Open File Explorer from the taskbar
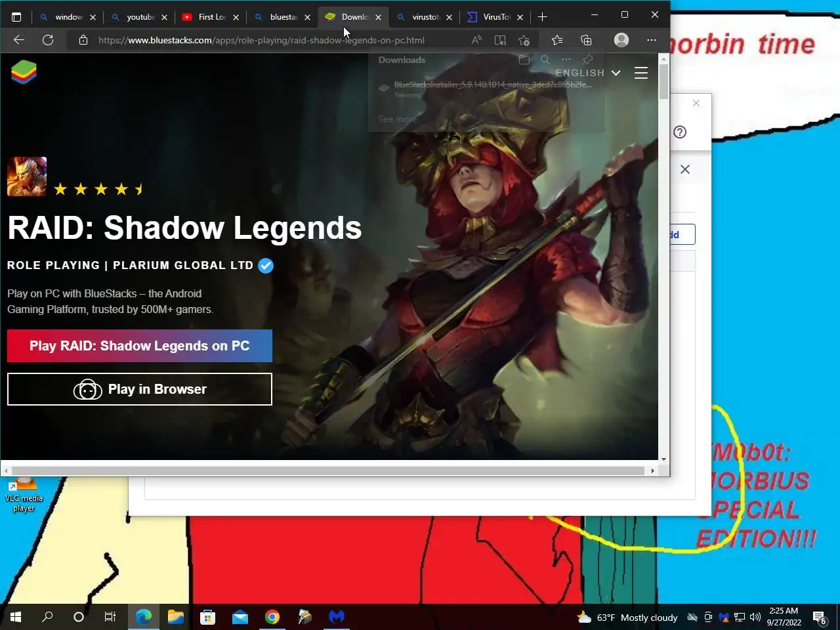The width and height of the screenshot is (840, 630). tap(175, 617)
